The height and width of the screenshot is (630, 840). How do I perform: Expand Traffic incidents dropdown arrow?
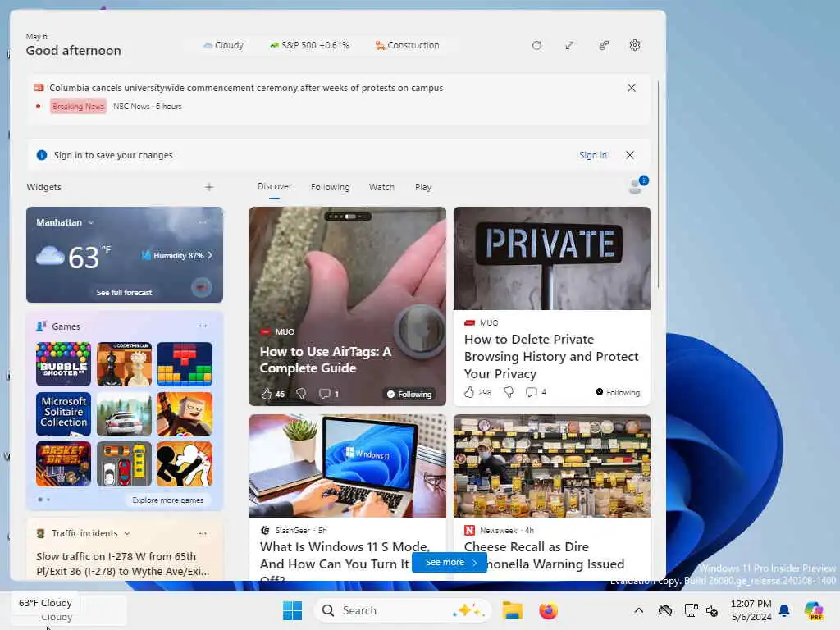(127, 533)
